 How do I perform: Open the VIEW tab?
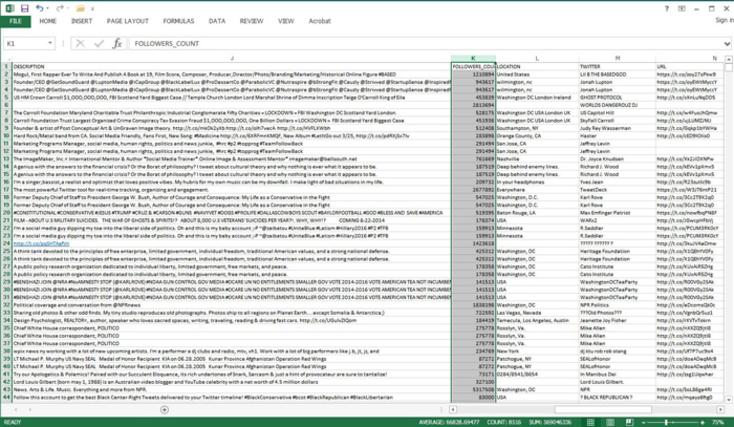coord(286,21)
